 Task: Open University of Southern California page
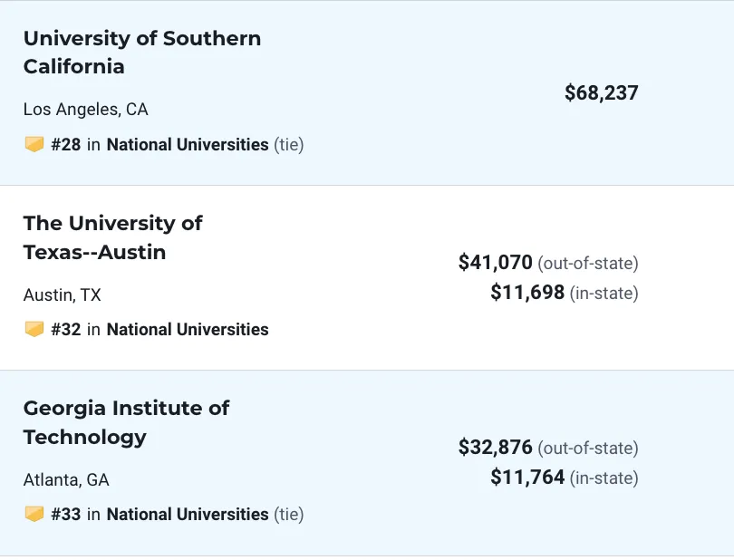(x=142, y=53)
